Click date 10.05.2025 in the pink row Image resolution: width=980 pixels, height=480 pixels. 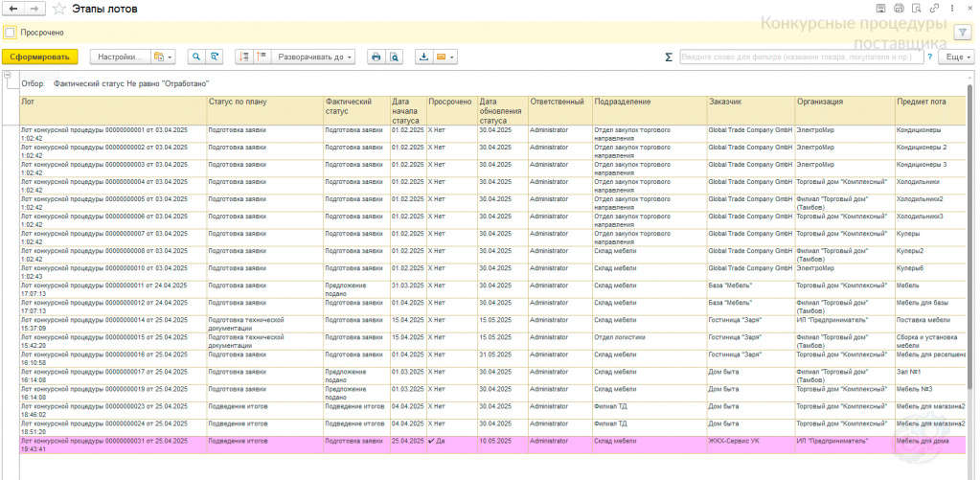503,445
